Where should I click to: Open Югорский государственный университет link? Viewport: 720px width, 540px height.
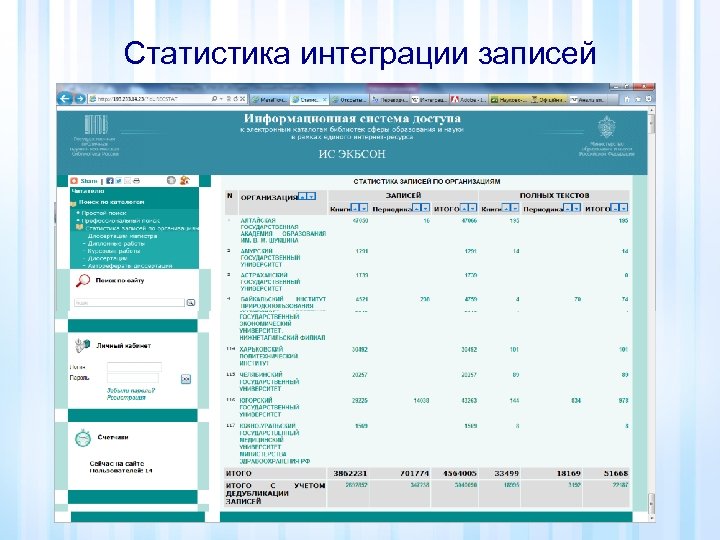tap(269, 407)
